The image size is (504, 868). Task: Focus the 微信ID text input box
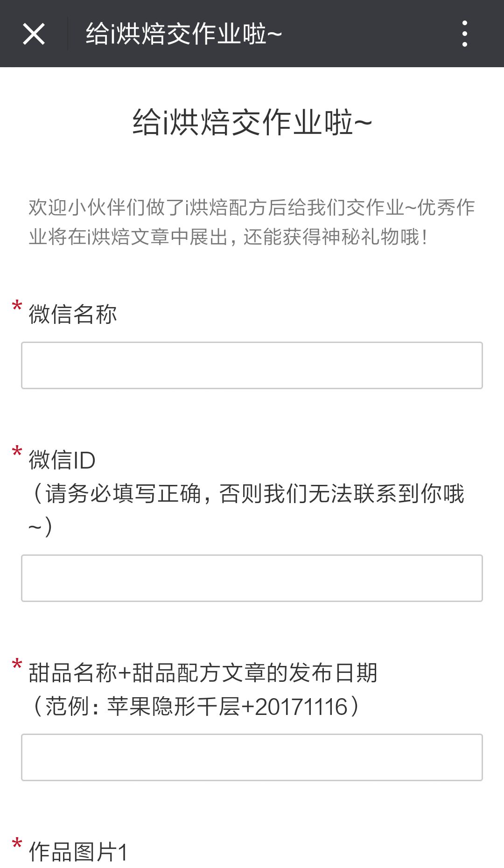tap(252, 578)
